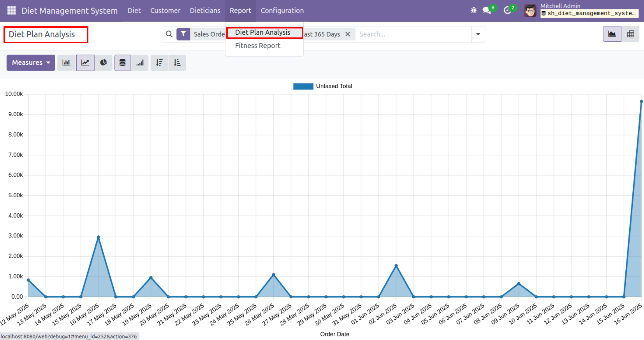This screenshot has width=644, height=340.
Task: Open the Configuration menu
Action: point(282,11)
